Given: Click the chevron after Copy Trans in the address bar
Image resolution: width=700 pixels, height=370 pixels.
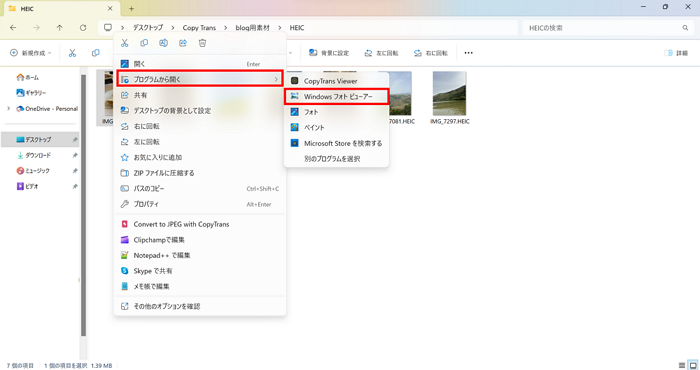Looking at the screenshot, I should coord(225,28).
